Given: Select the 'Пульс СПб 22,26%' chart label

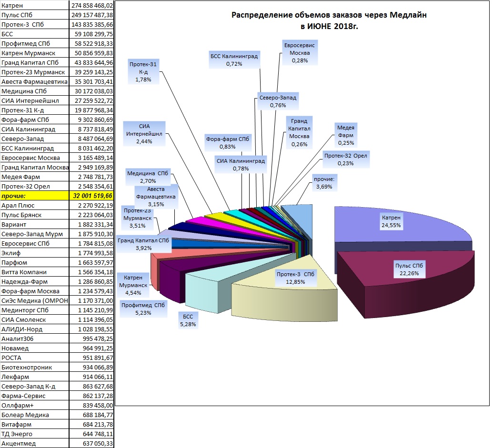Looking at the screenshot, I should tap(409, 269).
